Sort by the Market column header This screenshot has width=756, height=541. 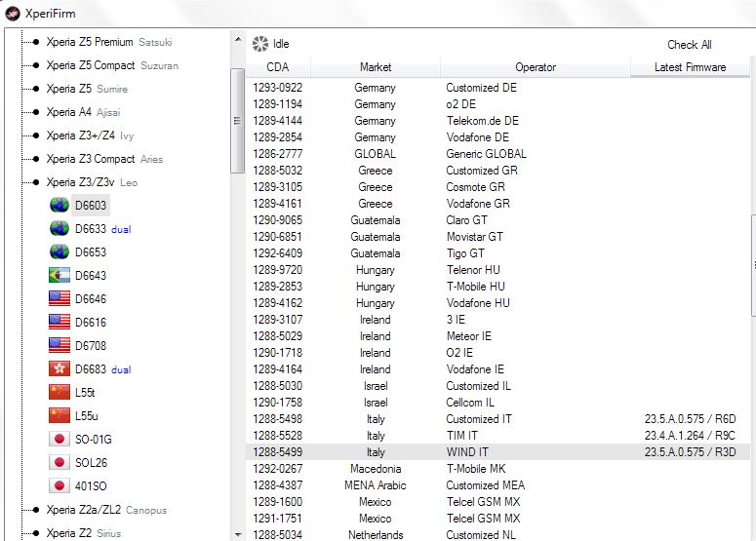tap(376, 67)
